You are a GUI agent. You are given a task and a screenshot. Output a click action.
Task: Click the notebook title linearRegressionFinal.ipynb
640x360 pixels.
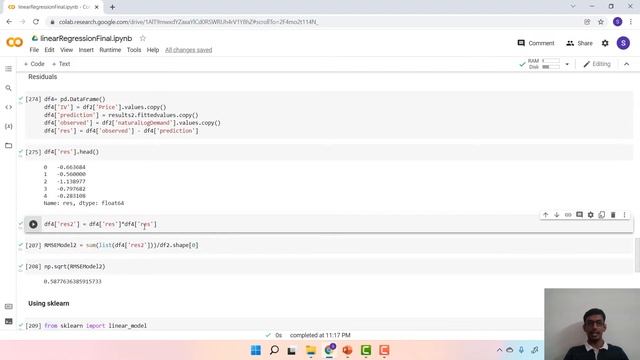click(86, 38)
